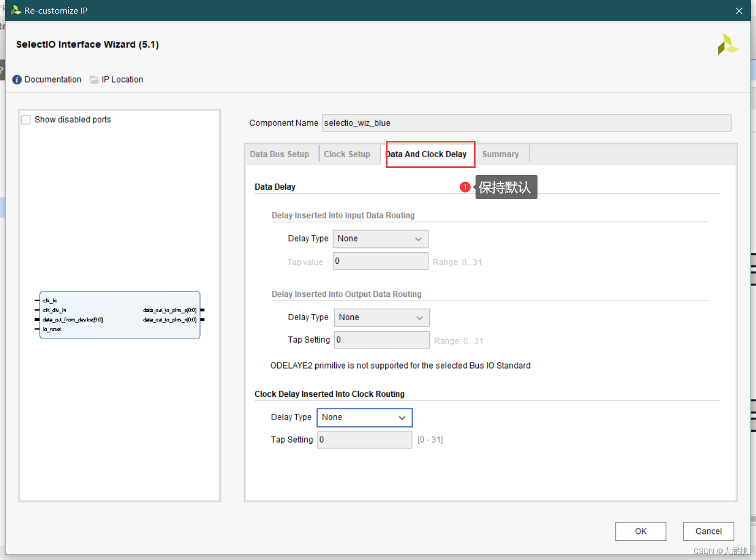Click the IP symbol block diagram

point(120,315)
